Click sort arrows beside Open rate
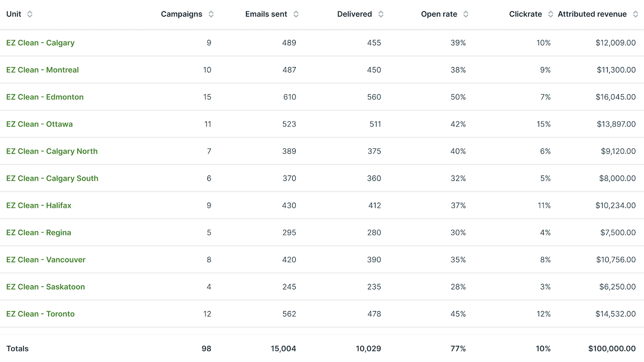Screen dimensions: 644x362 click(465, 14)
